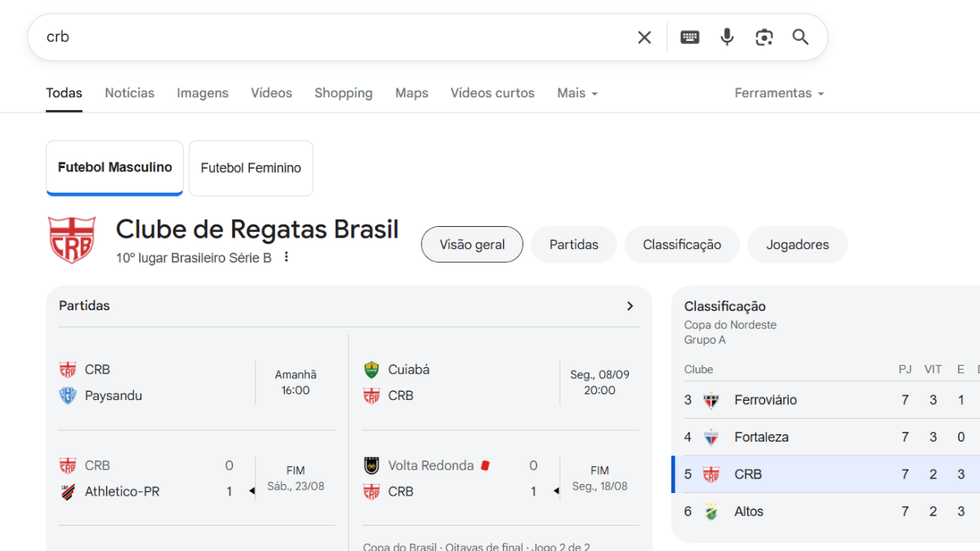The width and height of the screenshot is (980, 551).
Task: Open the Jogadores chip
Action: tap(797, 245)
